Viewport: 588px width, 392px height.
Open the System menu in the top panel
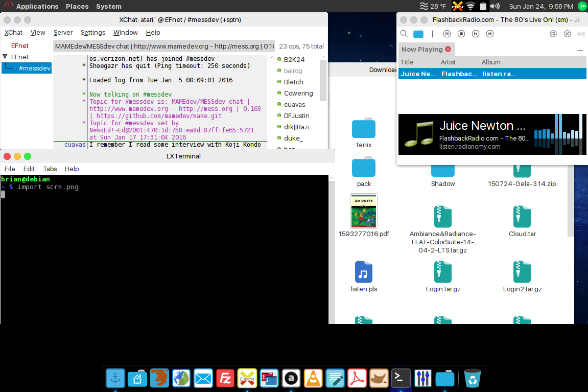109,6
